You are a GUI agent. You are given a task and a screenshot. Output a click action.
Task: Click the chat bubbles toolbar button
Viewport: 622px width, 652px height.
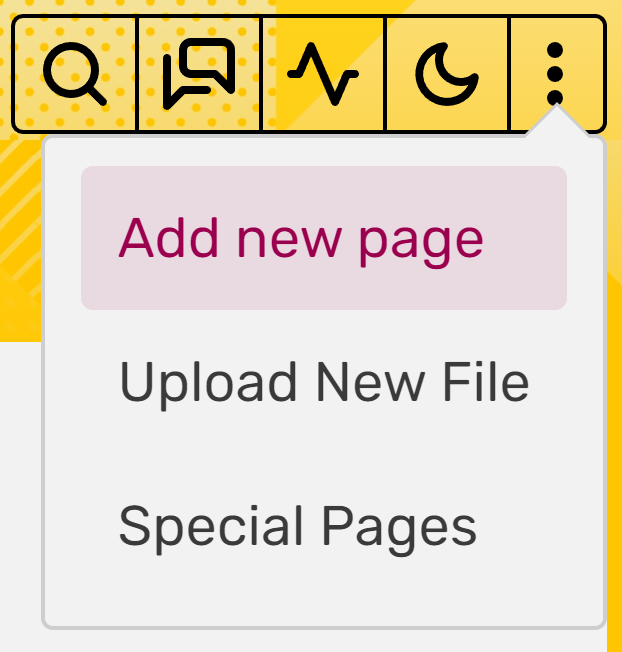click(x=199, y=74)
